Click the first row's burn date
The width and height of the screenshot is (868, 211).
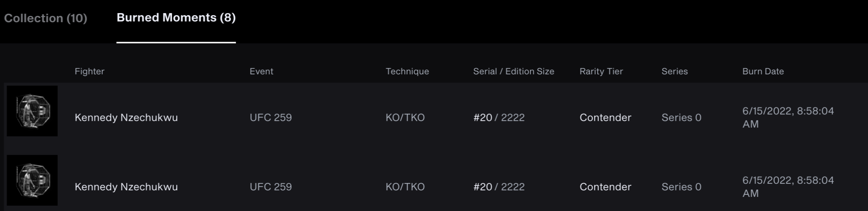[x=788, y=117]
